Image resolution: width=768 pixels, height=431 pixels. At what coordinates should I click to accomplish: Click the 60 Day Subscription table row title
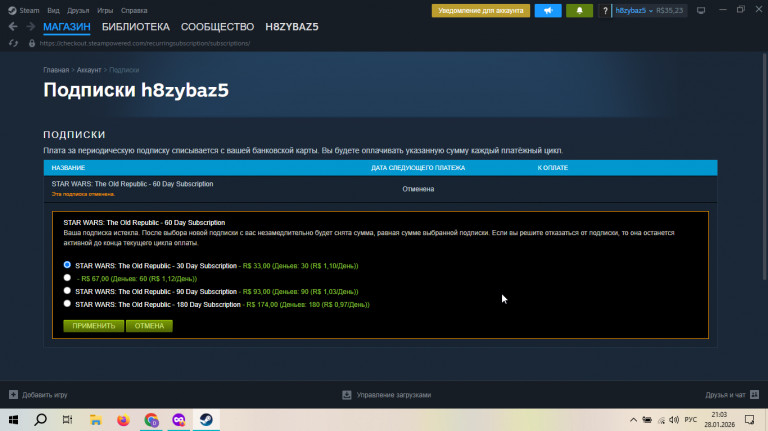pos(132,184)
